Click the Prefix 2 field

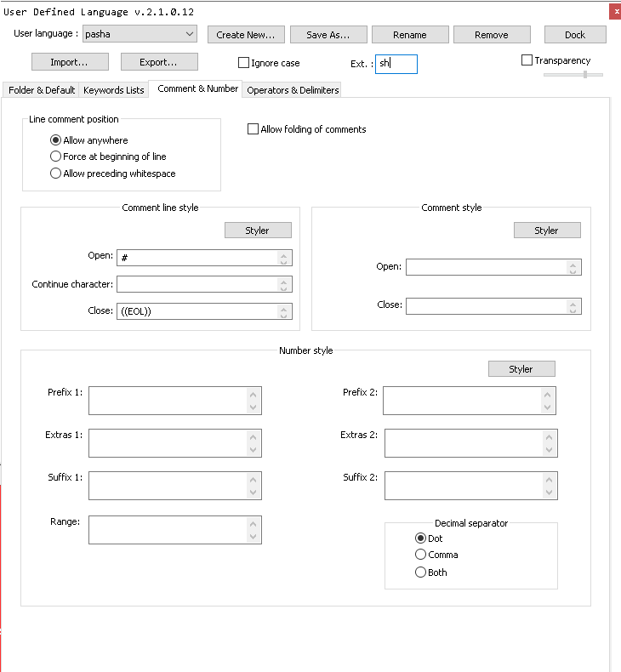coord(470,401)
